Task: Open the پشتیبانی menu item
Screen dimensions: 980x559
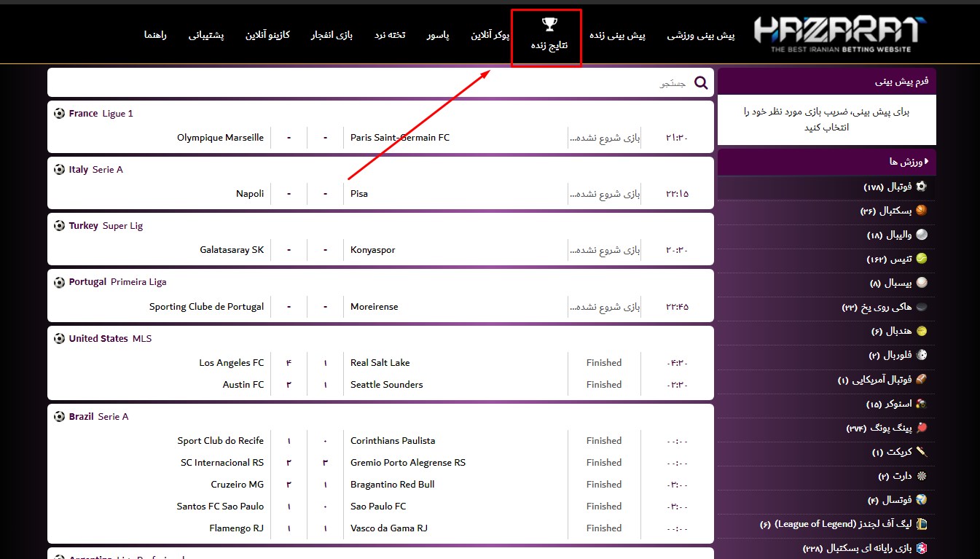Action: (206, 34)
